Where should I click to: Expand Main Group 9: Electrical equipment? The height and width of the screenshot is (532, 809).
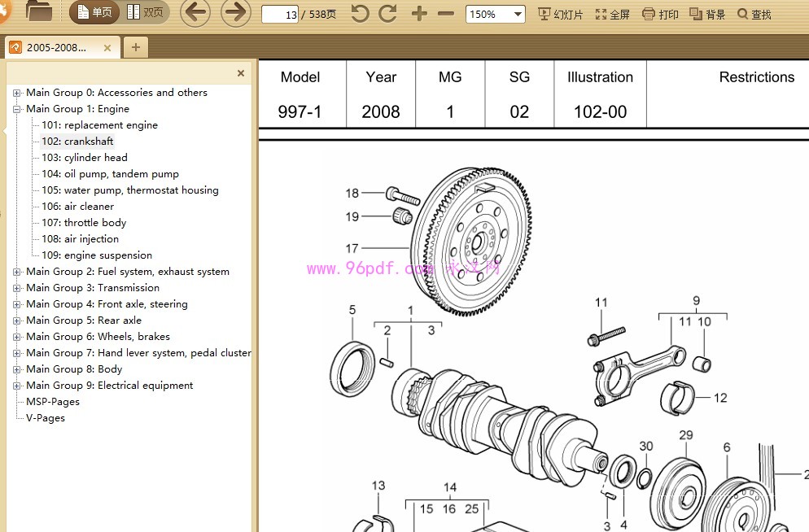pos(16,386)
